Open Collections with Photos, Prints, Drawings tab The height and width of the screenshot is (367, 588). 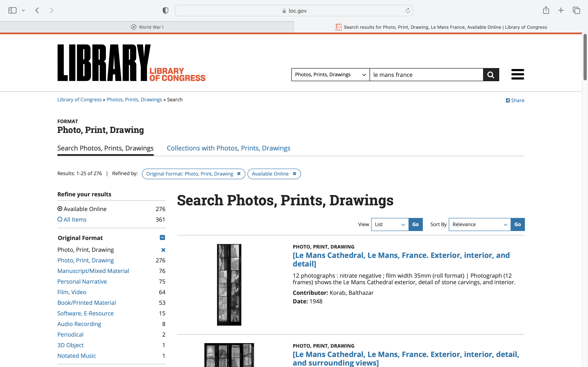pyautogui.click(x=228, y=148)
